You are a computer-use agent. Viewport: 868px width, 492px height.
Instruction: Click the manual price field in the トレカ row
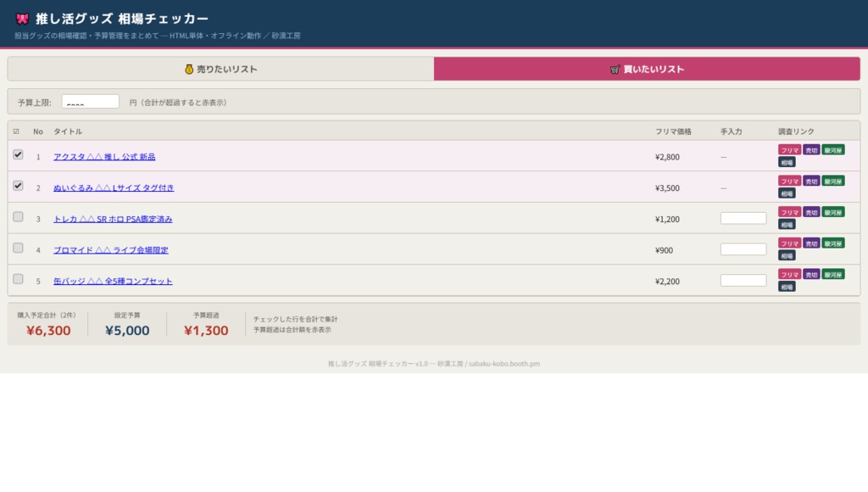click(743, 218)
